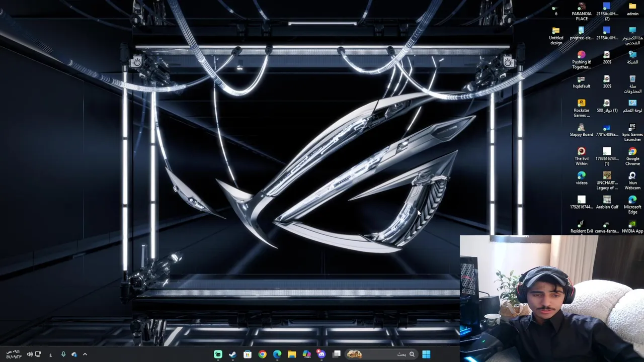Switch the keyboard input language indicator
644x362 pixels.
pyautogui.click(x=50, y=355)
